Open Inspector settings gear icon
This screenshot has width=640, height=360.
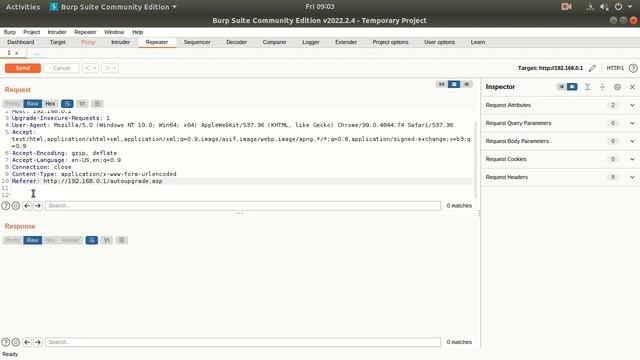coord(617,87)
